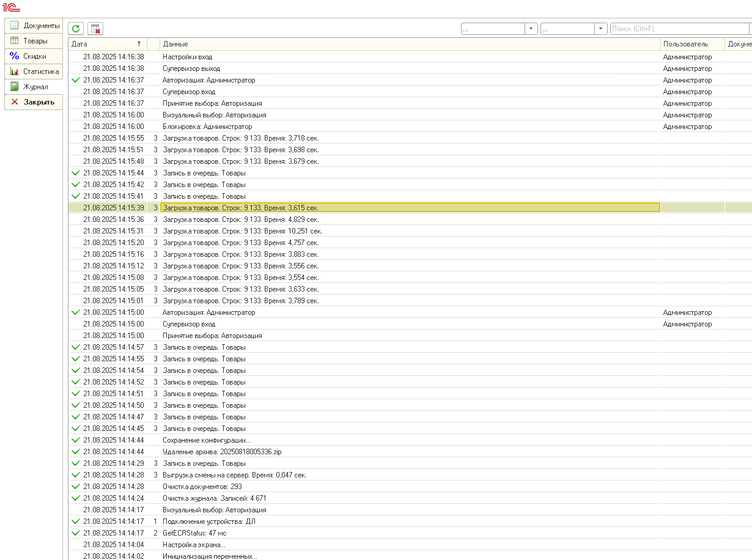The image size is (752, 560).
Task: Select GetECRStatus: 47 мс row
Action: click(x=410, y=533)
